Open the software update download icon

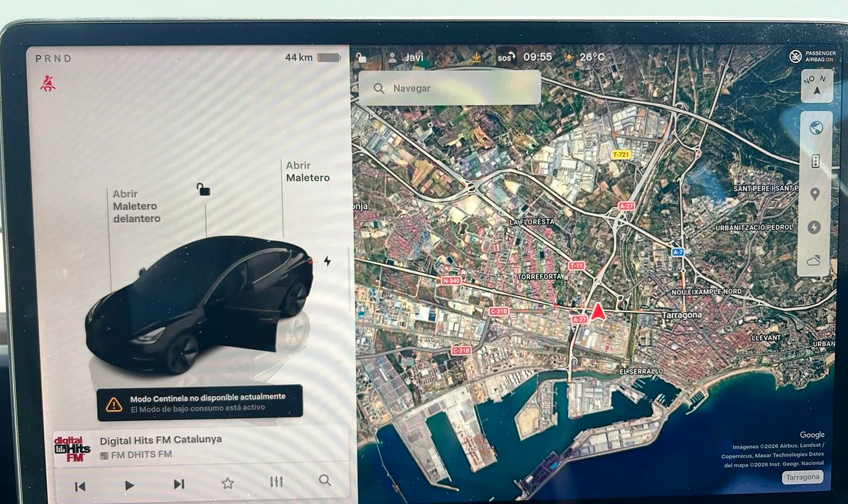coord(476,57)
